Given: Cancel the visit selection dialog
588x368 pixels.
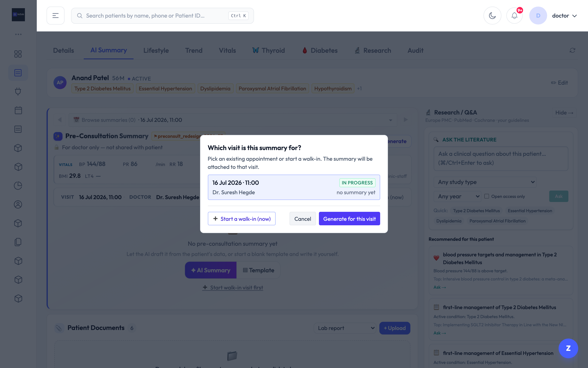Looking at the screenshot, I should 303,219.
